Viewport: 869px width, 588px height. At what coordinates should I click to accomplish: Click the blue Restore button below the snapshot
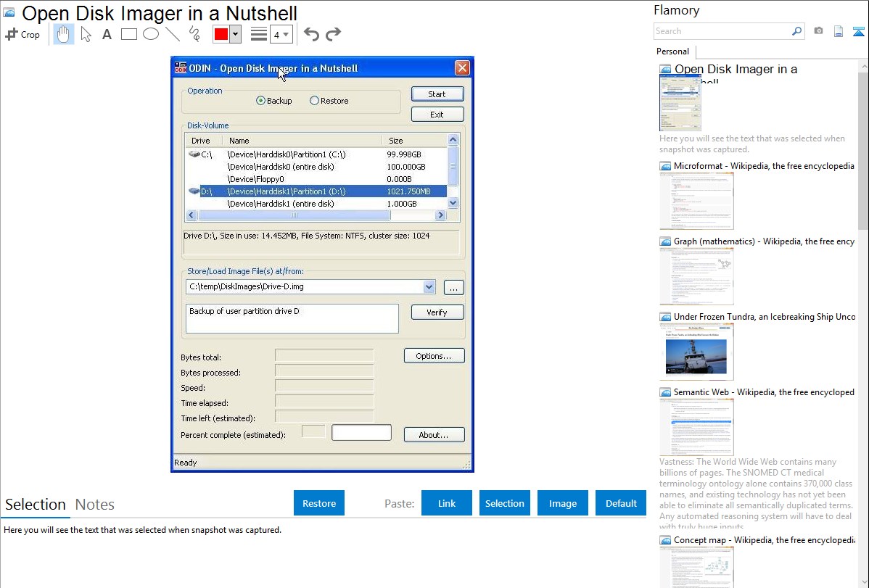(319, 503)
